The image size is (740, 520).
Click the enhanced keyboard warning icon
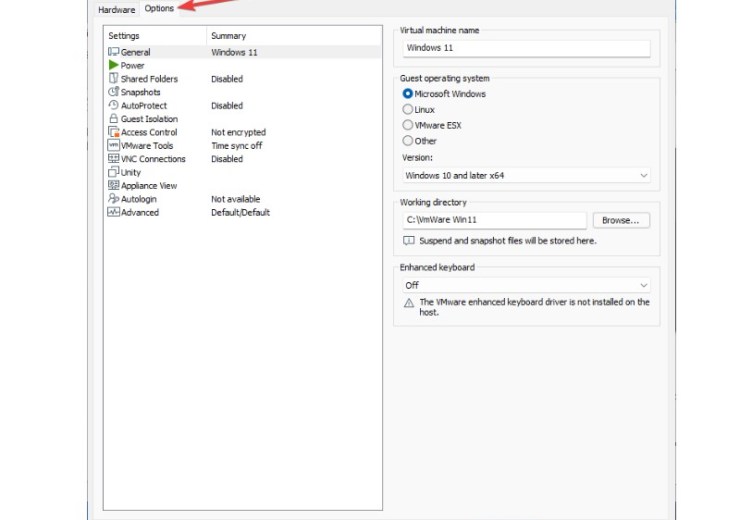[409, 303]
